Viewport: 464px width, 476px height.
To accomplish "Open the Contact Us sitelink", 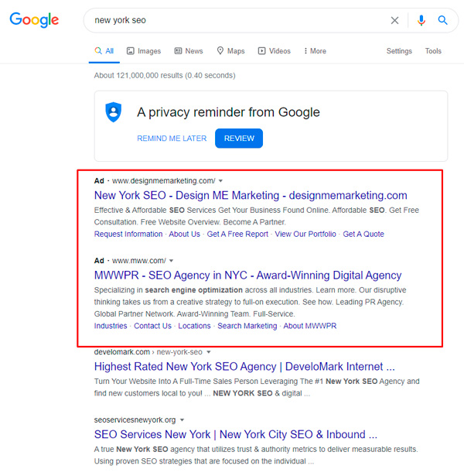I will click(152, 326).
